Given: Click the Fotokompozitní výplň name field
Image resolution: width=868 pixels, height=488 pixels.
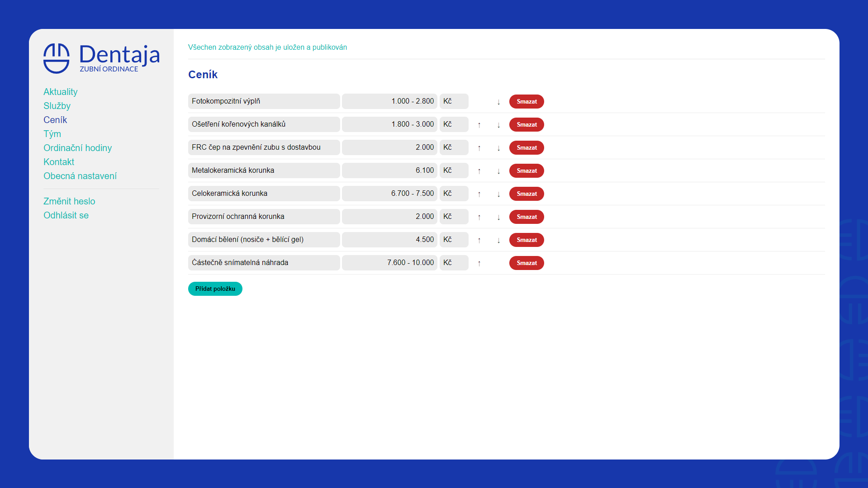Looking at the screenshot, I should coord(264,101).
